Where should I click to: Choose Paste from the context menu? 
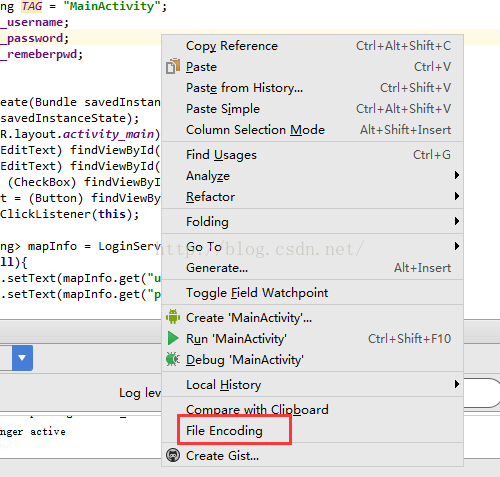click(313, 67)
